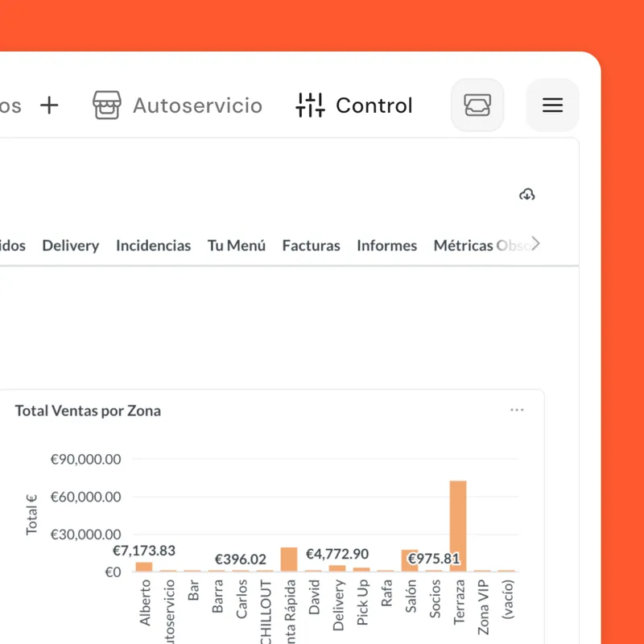The height and width of the screenshot is (644, 644).
Task: Open the cash drawer icon button
Action: (x=477, y=105)
